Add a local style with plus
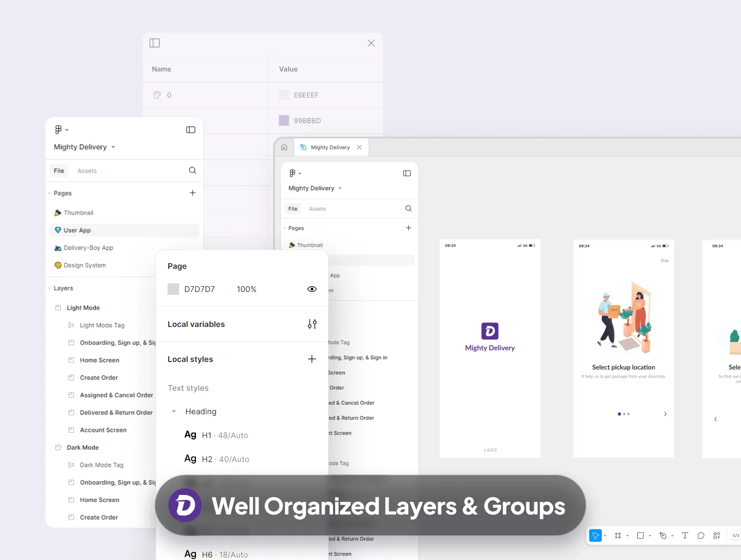 tap(312, 359)
